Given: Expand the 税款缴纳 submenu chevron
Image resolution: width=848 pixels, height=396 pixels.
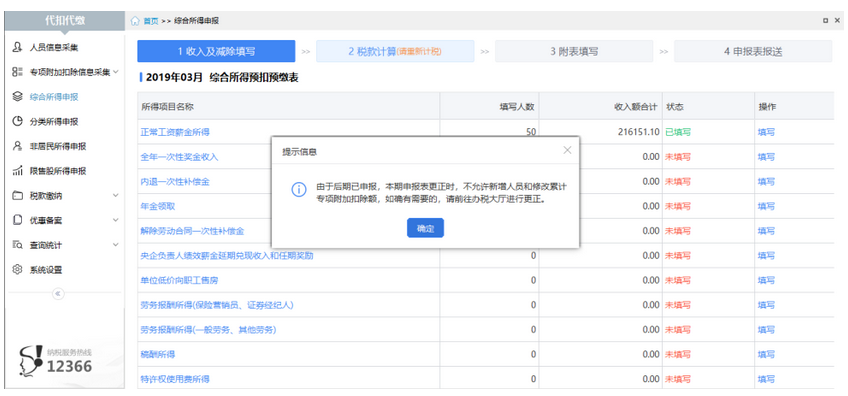Looking at the screenshot, I should click(x=115, y=195).
